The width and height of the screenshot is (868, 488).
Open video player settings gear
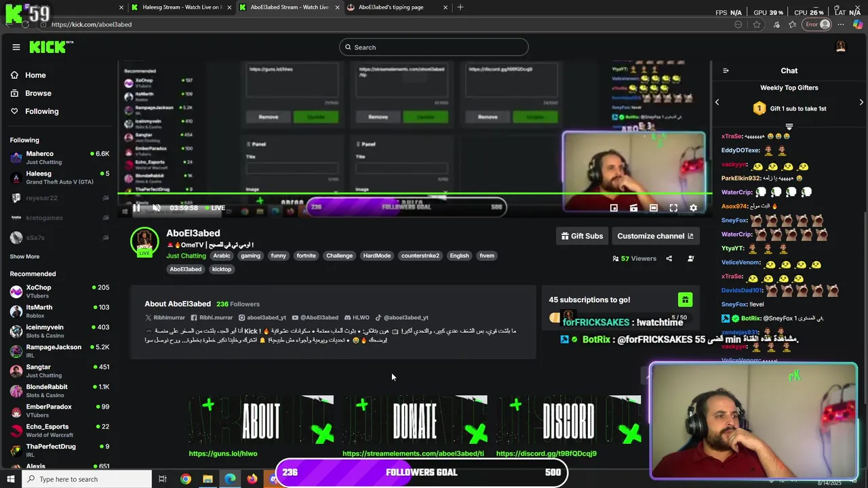(693, 208)
